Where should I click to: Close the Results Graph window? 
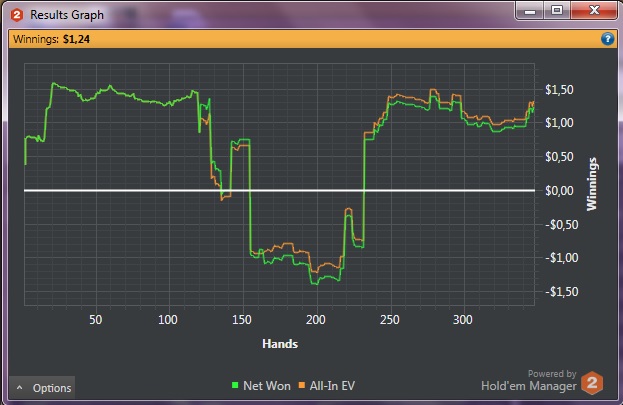point(594,10)
